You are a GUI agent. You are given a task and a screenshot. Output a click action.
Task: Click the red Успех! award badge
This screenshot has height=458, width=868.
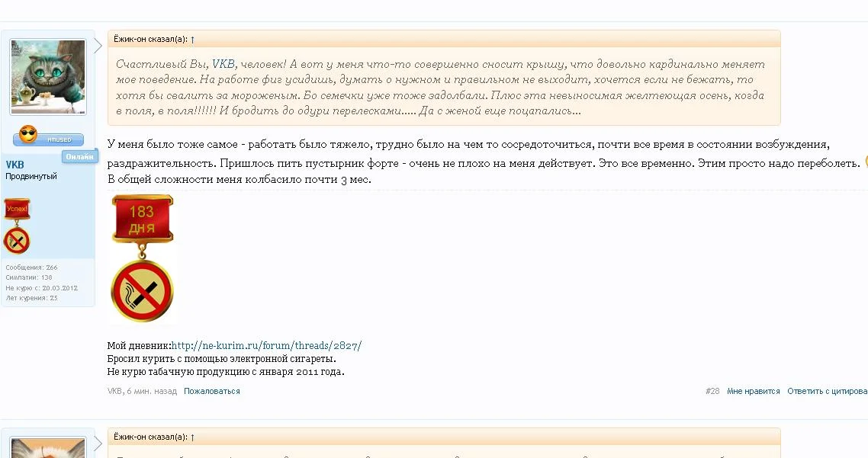pos(17,210)
